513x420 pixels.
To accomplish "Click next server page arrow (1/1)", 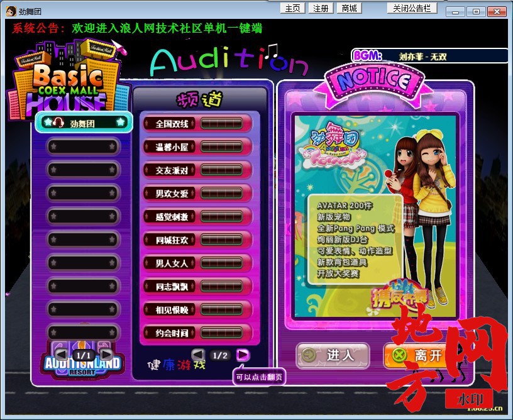I will (x=106, y=354).
